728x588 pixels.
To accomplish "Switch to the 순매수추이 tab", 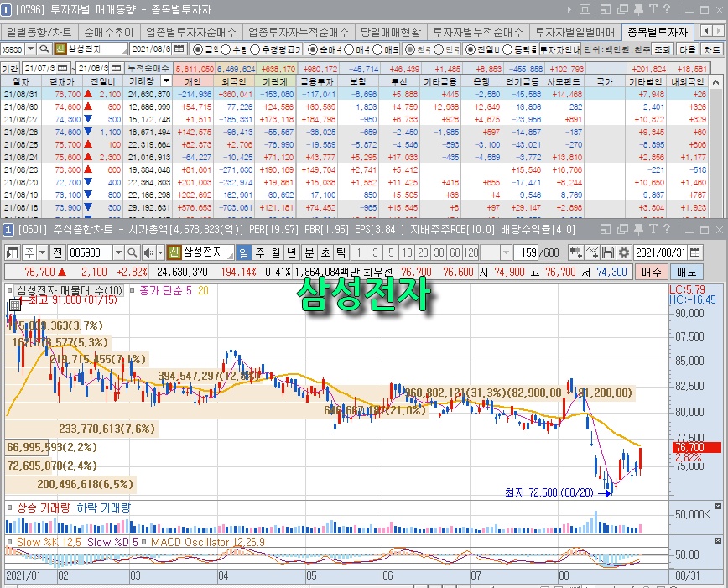I will 109,32.
